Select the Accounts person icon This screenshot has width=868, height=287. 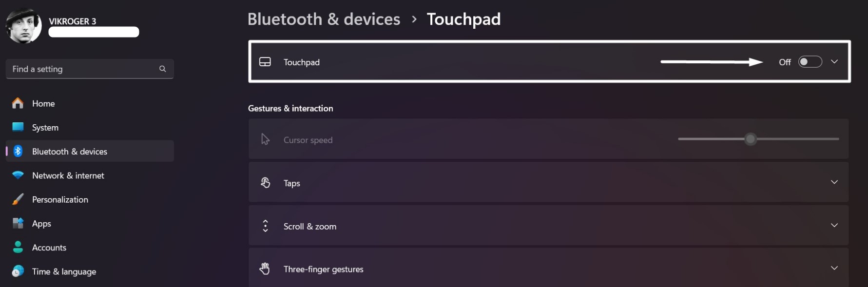point(18,247)
